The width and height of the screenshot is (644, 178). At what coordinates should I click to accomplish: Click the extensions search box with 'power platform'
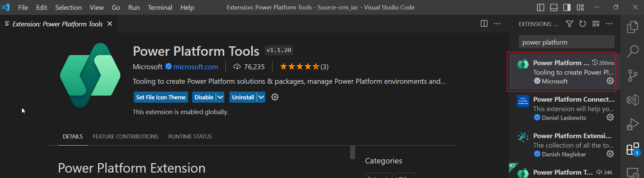click(567, 42)
